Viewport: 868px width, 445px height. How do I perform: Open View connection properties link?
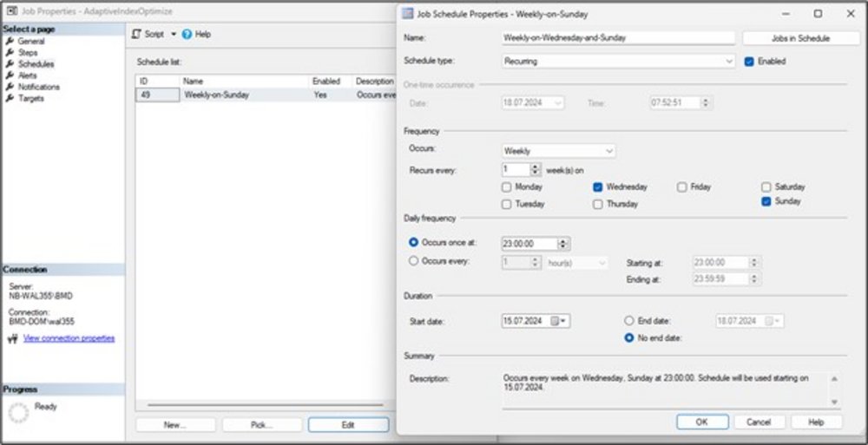click(69, 338)
